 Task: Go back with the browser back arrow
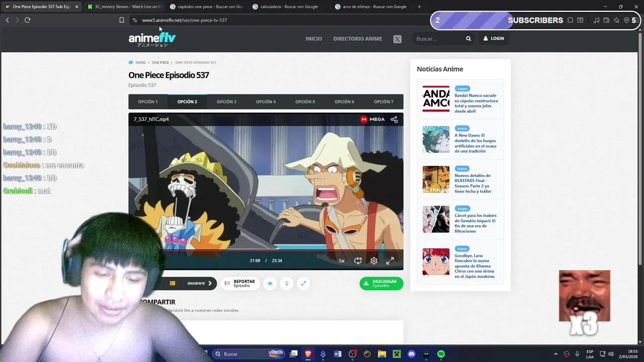[x=7, y=20]
